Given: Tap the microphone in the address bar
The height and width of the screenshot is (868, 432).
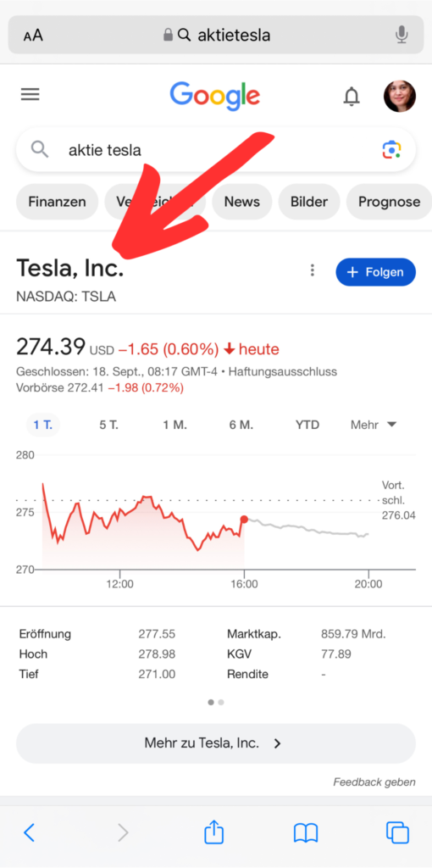Looking at the screenshot, I should click(402, 36).
